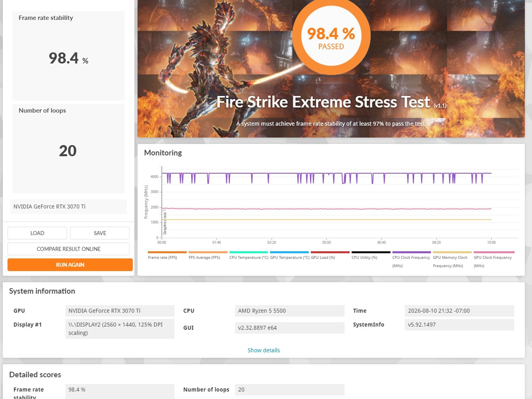Click the 10:00 time label on chart axis
This screenshot has width=532, height=399.
point(491,243)
